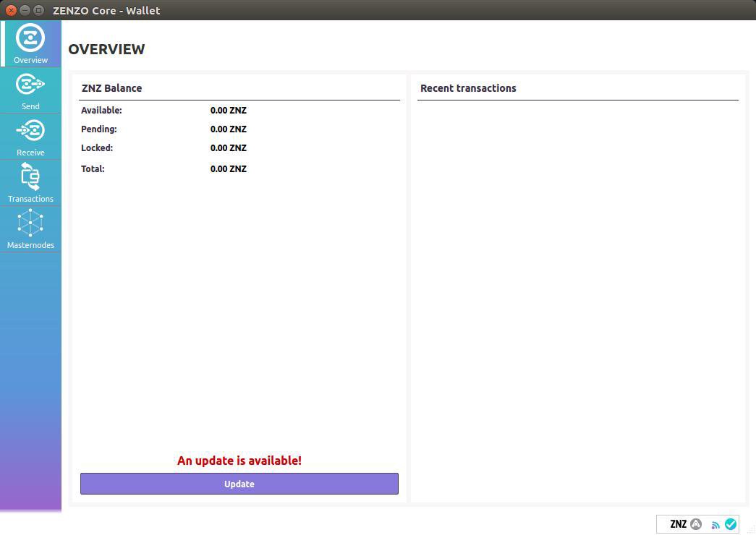Minimize the ZENZO Core wallet window
Image resolution: width=756 pixels, height=535 pixels.
click(x=25, y=10)
